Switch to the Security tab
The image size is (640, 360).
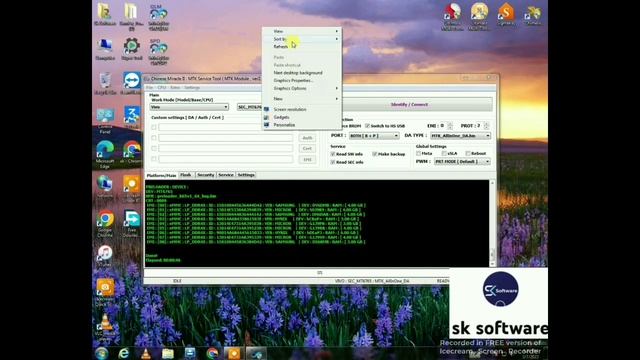point(206,175)
